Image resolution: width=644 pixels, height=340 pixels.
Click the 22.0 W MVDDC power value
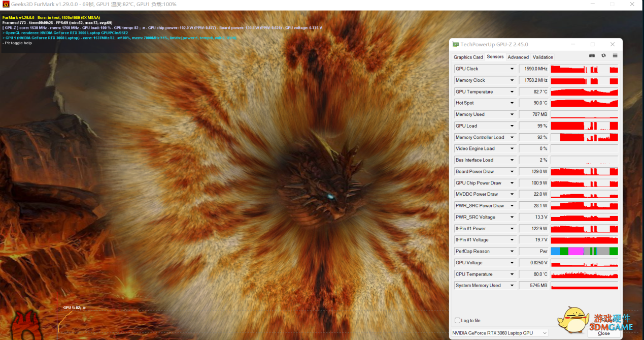534,194
